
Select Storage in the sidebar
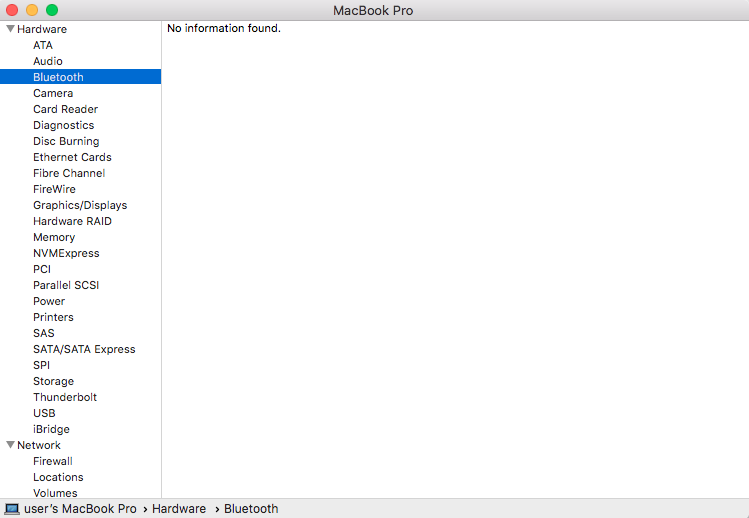(x=54, y=381)
